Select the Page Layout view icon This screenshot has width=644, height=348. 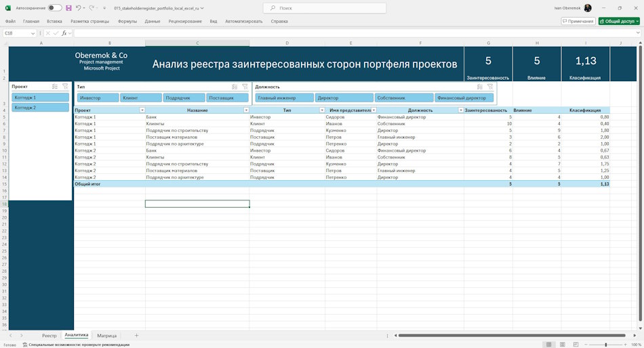[562, 345]
